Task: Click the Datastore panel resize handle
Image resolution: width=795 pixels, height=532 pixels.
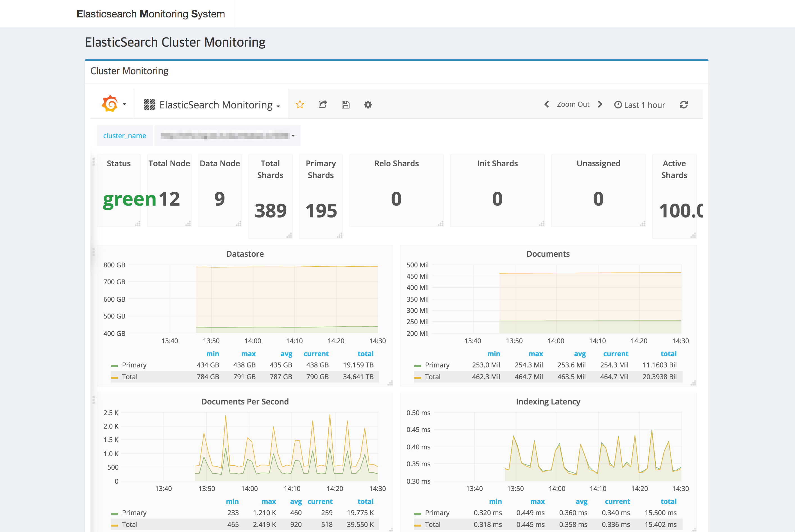Action: point(390,383)
